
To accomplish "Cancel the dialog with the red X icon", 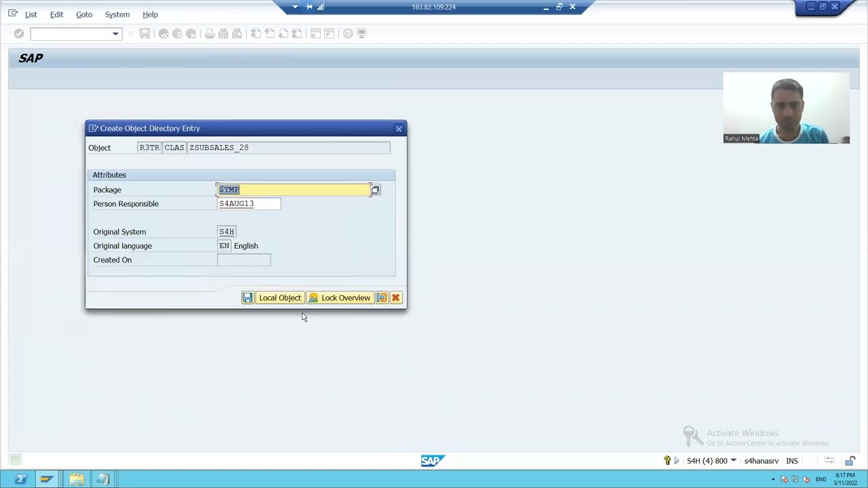I will 396,298.
